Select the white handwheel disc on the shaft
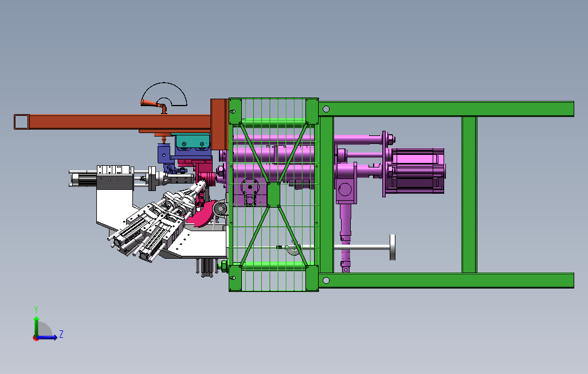The height and width of the screenshot is (374, 588). [392, 247]
